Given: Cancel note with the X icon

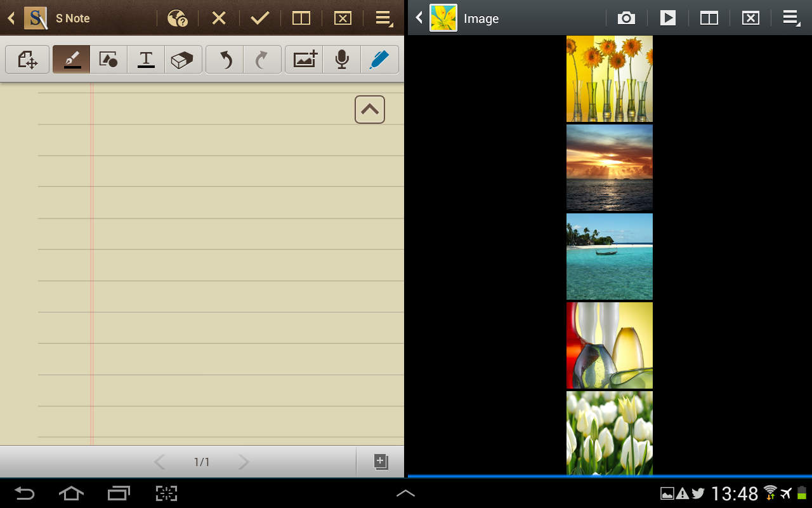Looking at the screenshot, I should pyautogui.click(x=219, y=18).
